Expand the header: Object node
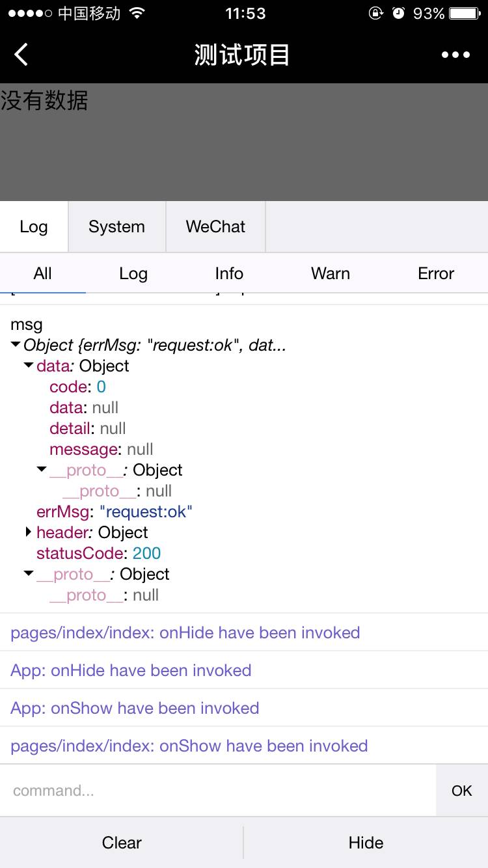This screenshot has height=868, width=488. (x=29, y=532)
